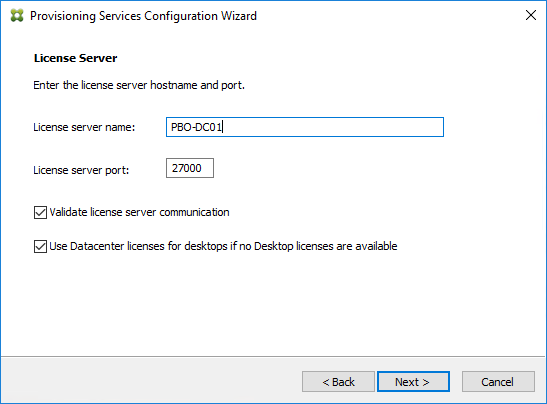Click the 'License server name:' label
This screenshot has height=404, width=547.
[x=84, y=127]
